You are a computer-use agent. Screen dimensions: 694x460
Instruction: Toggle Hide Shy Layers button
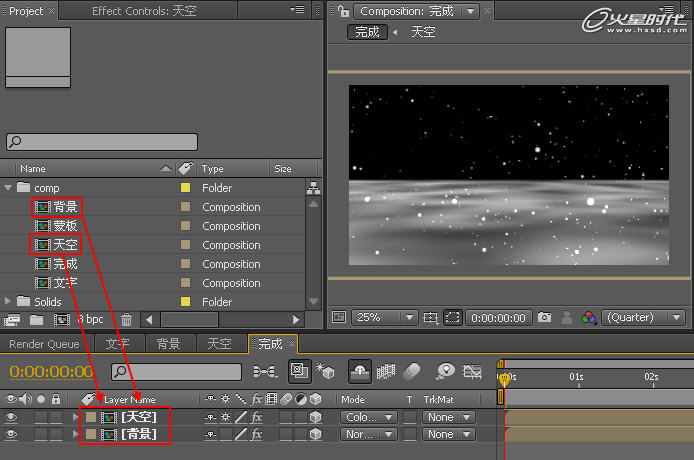click(x=359, y=371)
